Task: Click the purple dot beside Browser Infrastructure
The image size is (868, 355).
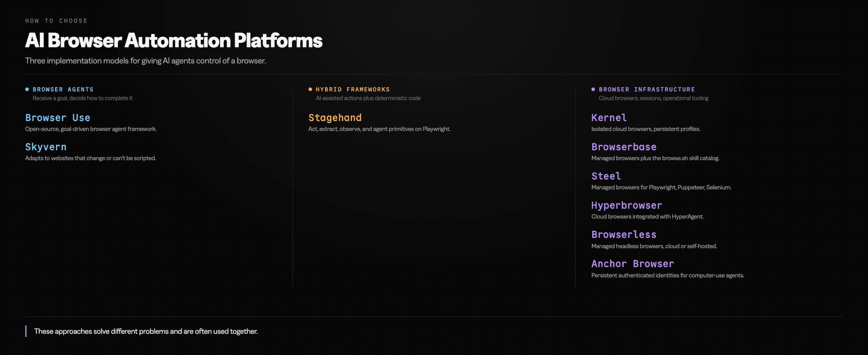Action: [593, 90]
